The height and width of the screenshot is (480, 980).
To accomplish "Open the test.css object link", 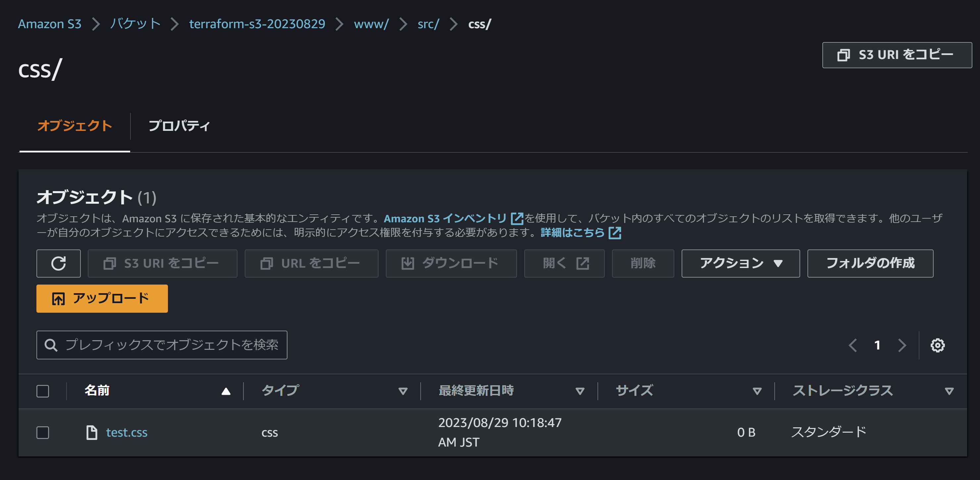I will (x=127, y=432).
